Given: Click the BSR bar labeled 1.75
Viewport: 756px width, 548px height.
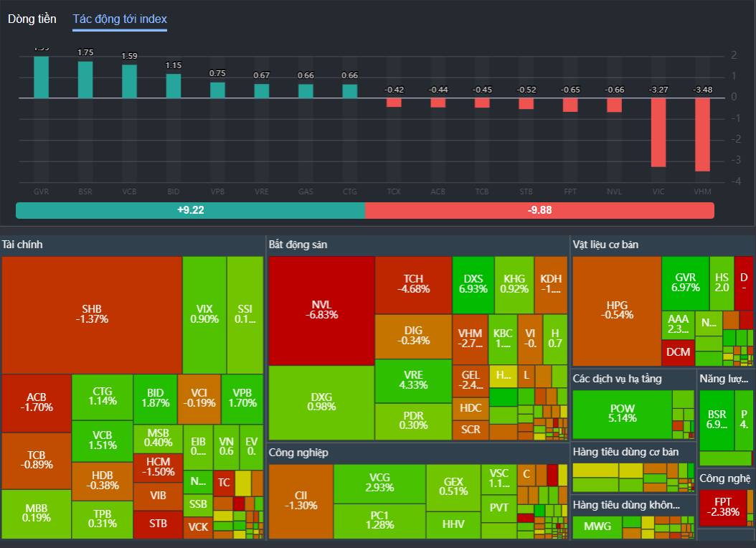Looking at the screenshot, I should click(85, 80).
